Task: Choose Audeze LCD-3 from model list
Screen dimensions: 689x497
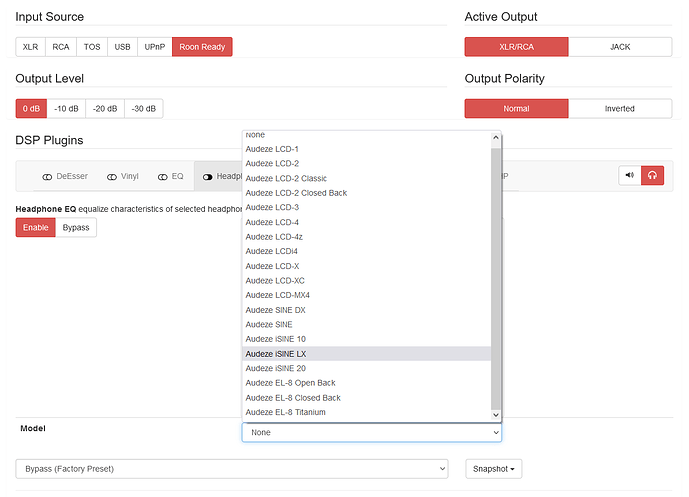Action: pos(366,207)
